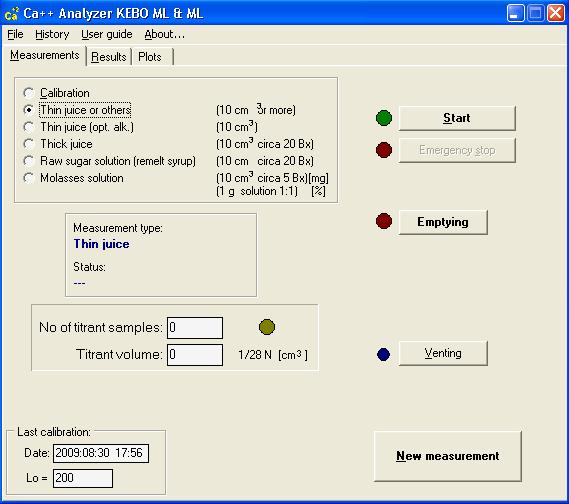Minimize the Ca++ Analyzer window
Viewport: 569px width, 504px height.
[515, 13]
